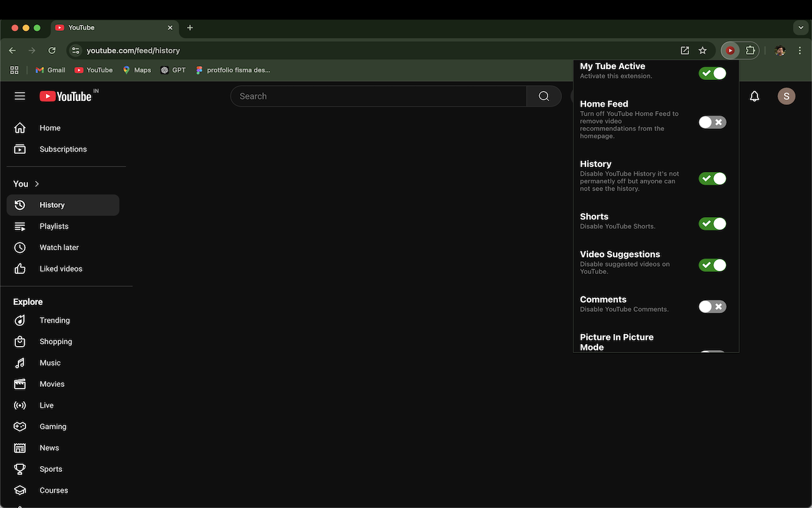Open the Movies section
This screenshot has height=508, width=812.
click(x=52, y=384)
